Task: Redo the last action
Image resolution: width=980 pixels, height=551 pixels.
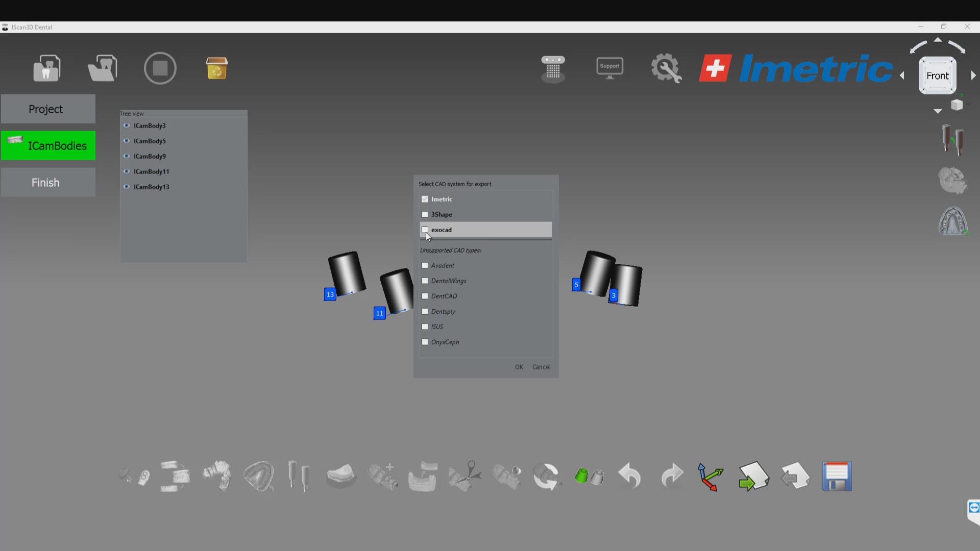Action: coord(672,476)
